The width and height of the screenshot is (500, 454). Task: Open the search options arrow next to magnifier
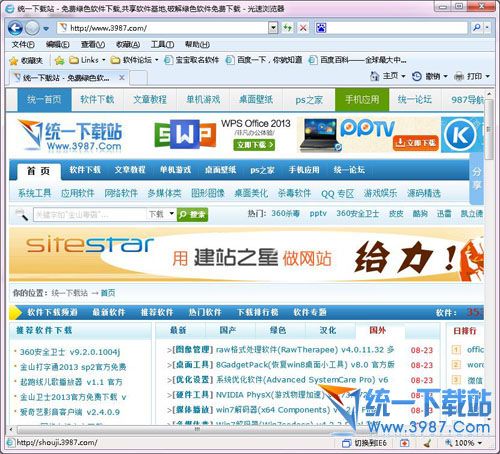coord(487,28)
